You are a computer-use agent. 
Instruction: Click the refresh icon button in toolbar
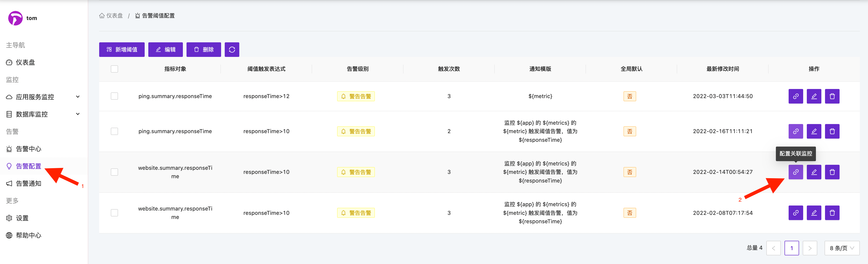click(x=232, y=50)
